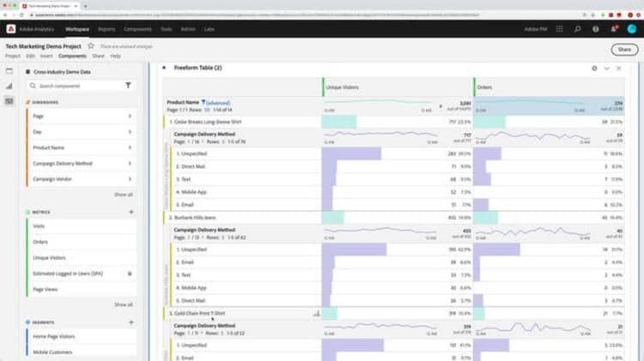Open the Project menu

pos(13,56)
